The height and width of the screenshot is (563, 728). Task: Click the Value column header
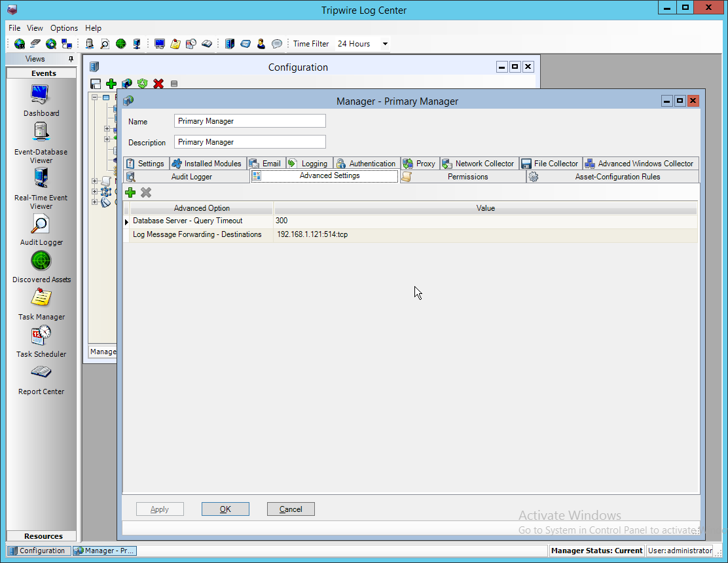pos(486,208)
